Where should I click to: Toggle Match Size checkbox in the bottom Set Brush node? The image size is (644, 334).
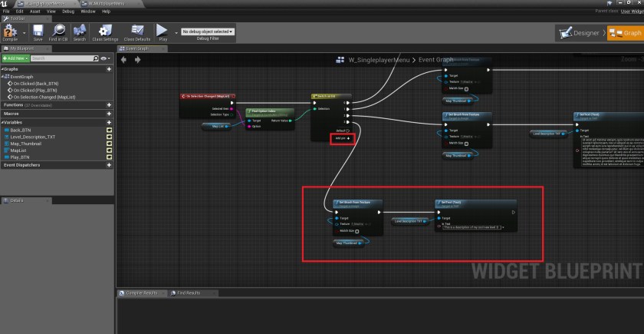point(357,230)
